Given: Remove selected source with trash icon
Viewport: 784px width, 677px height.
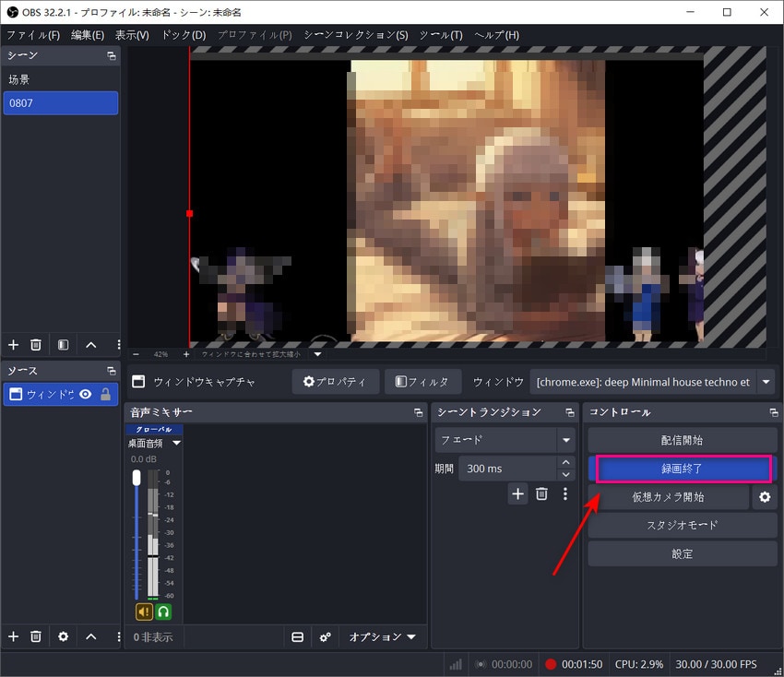Looking at the screenshot, I should tap(36, 636).
